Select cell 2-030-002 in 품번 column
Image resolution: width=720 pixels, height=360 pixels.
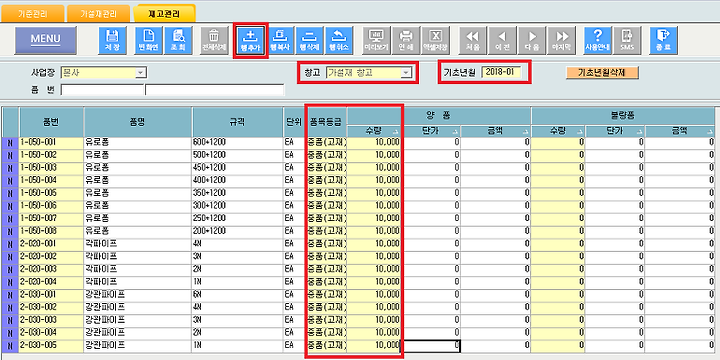(51, 307)
